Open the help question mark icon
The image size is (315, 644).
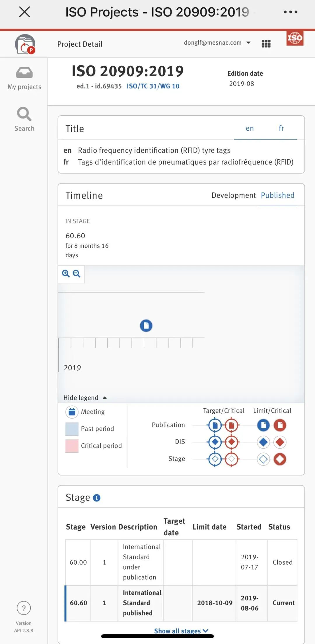(x=24, y=608)
